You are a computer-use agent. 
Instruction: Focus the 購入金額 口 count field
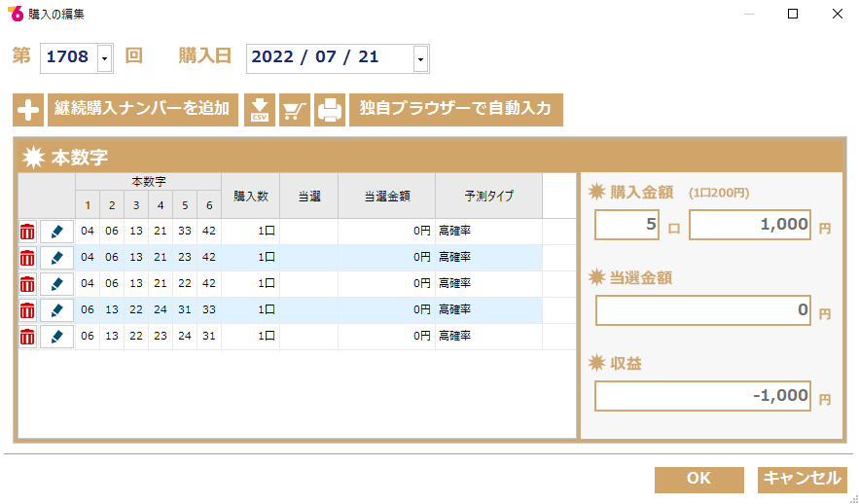(626, 225)
